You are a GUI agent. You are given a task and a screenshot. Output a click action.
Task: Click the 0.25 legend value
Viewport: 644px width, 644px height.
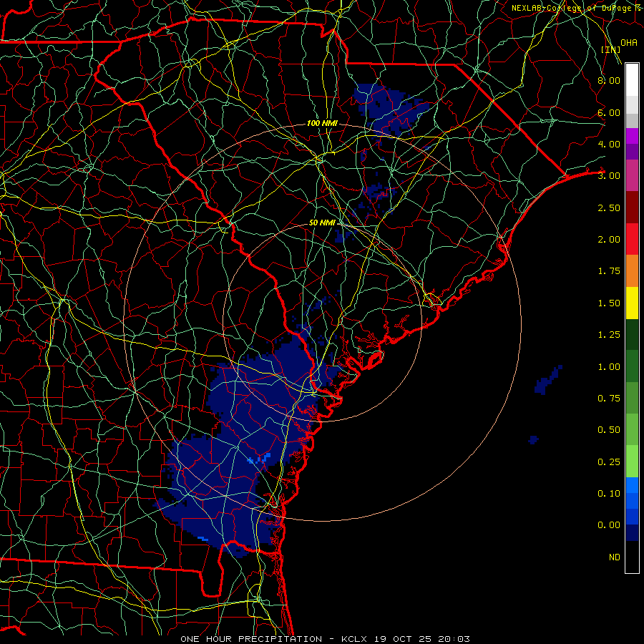coord(609,462)
